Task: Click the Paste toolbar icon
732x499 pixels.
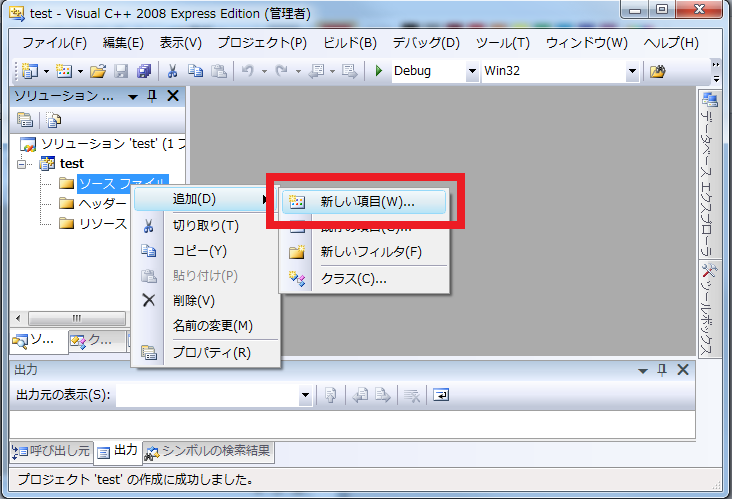Action: [219, 71]
